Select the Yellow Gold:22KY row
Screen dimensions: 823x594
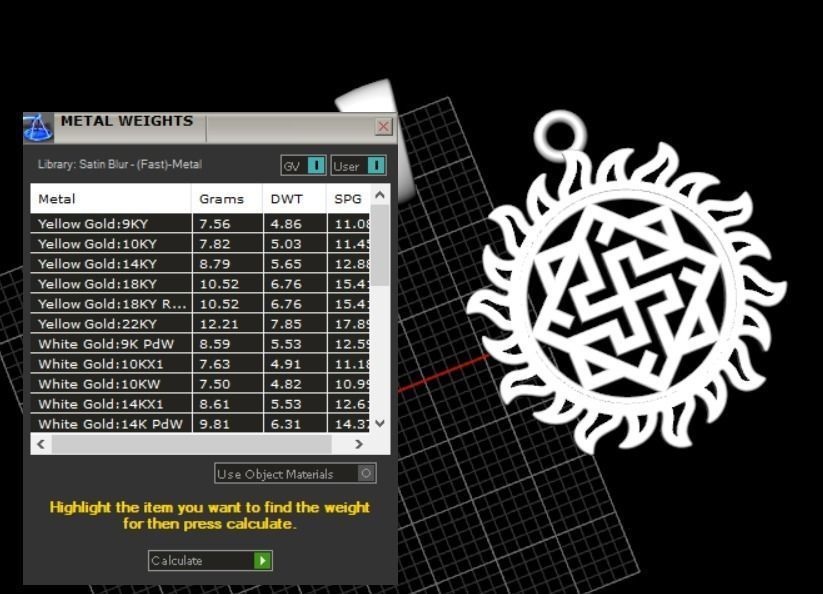point(201,324)
